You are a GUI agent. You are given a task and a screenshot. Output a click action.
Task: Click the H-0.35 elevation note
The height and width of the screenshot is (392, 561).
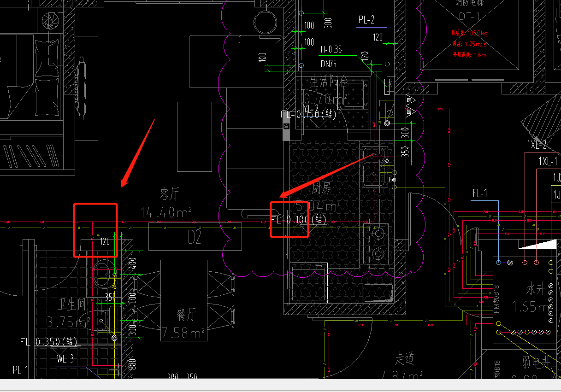pos(331,50)
